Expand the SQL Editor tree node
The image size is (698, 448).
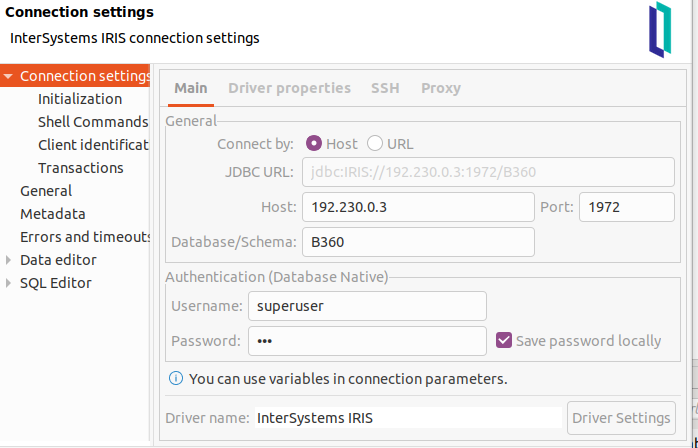click(8, 283)
